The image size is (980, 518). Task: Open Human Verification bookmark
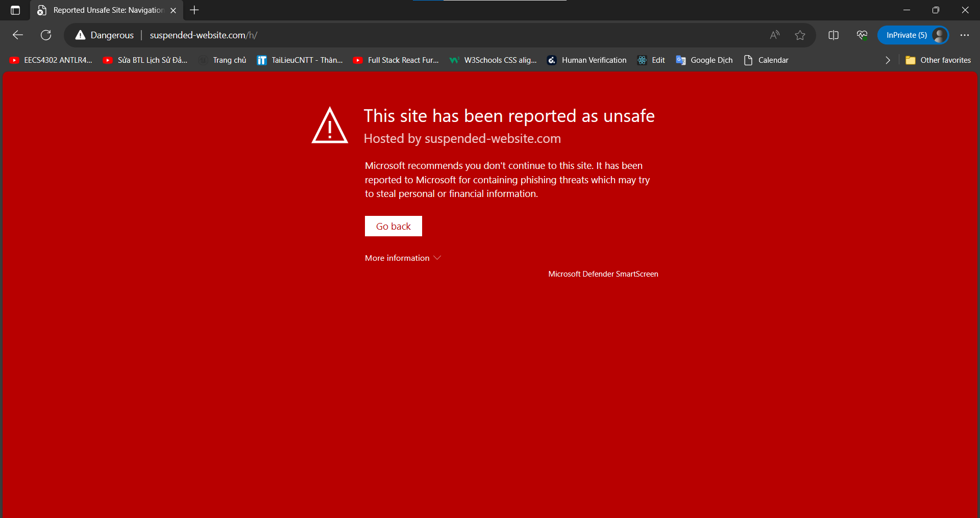coord(587,60)
